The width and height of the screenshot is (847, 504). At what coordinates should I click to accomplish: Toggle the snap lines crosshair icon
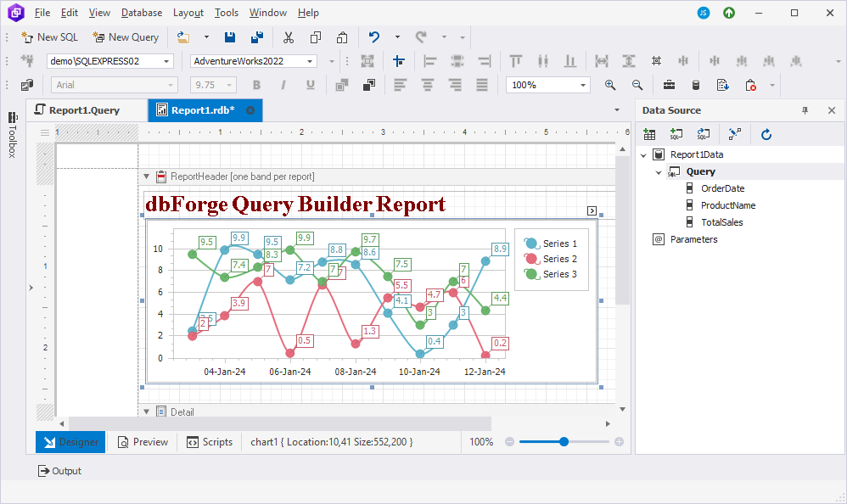(399, 61)
